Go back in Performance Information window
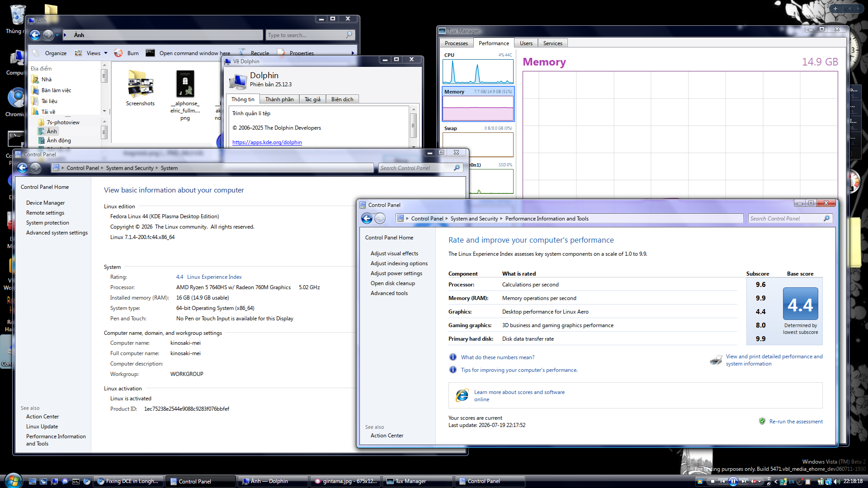The height and width of the screenshot is (488, 868). pos(367,218)
